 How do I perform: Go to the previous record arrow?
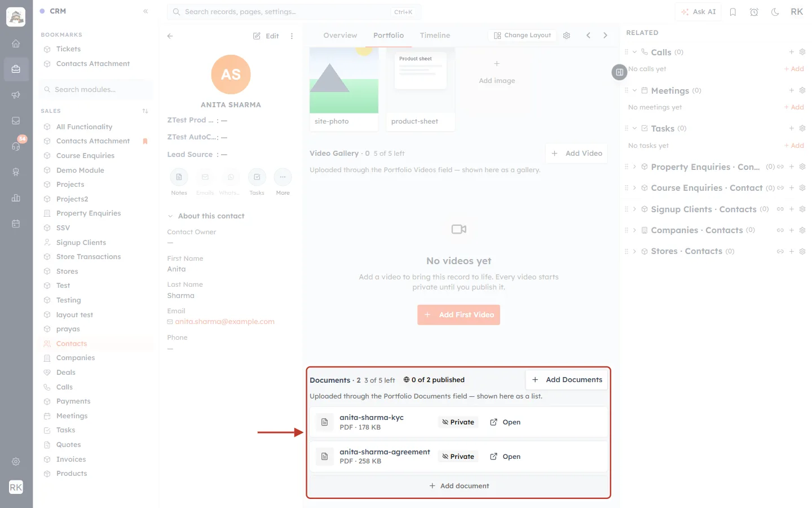pos(588,36)
